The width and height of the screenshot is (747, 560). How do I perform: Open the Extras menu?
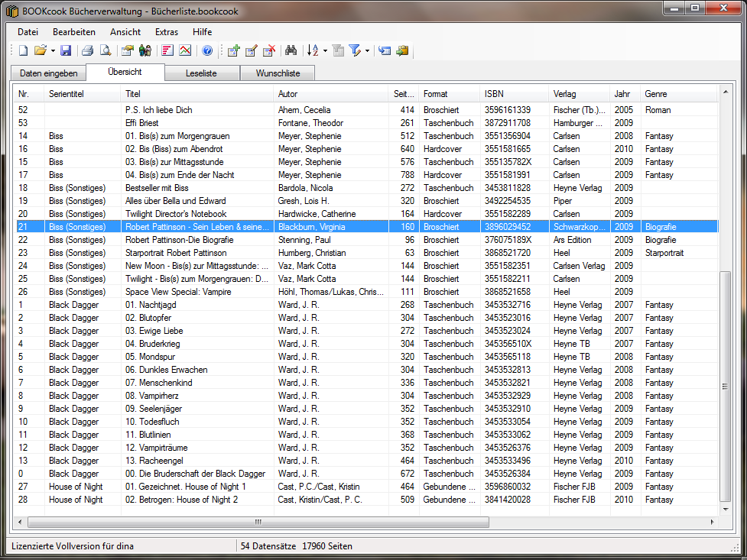[166, 32]
